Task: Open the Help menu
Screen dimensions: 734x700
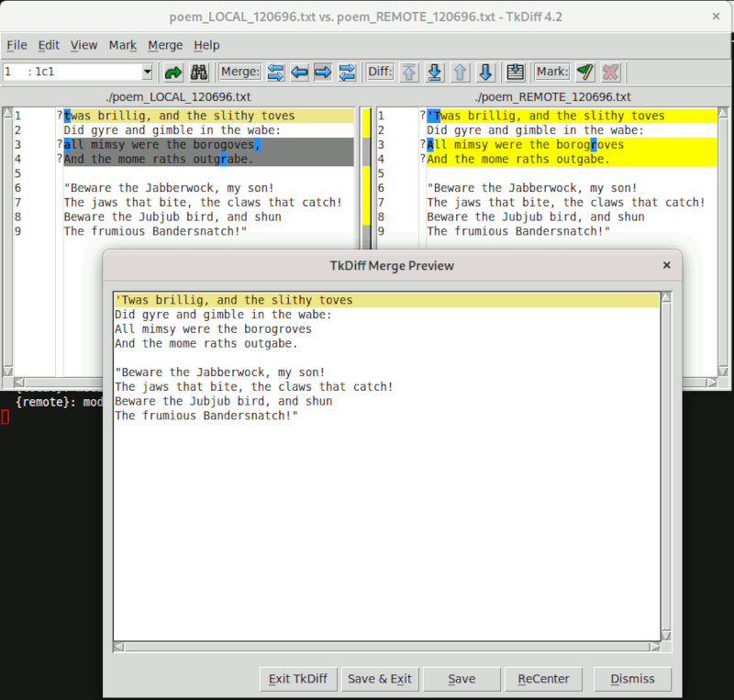Action: pyautogui.click(x=206, y=46)
